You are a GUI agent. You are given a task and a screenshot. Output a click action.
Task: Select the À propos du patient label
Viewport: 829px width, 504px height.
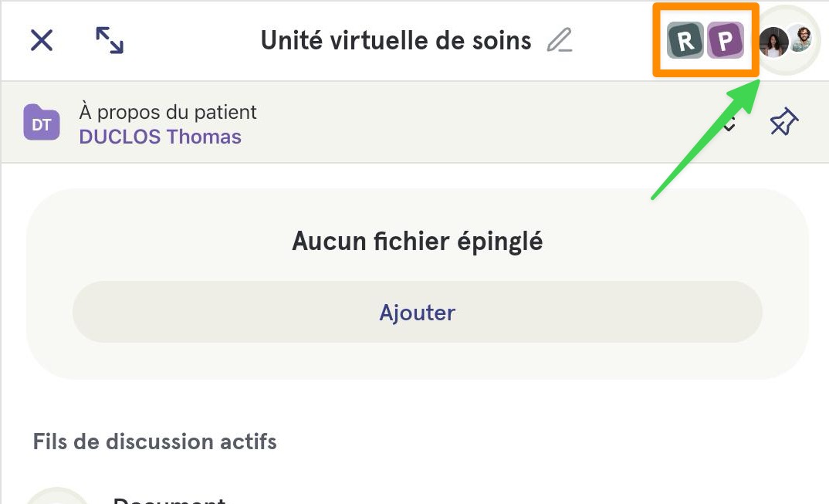[167, 112]
